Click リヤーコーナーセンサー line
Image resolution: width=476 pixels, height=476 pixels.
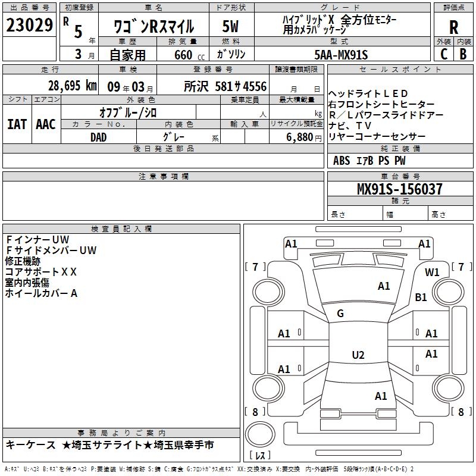(x=377, y=137)
